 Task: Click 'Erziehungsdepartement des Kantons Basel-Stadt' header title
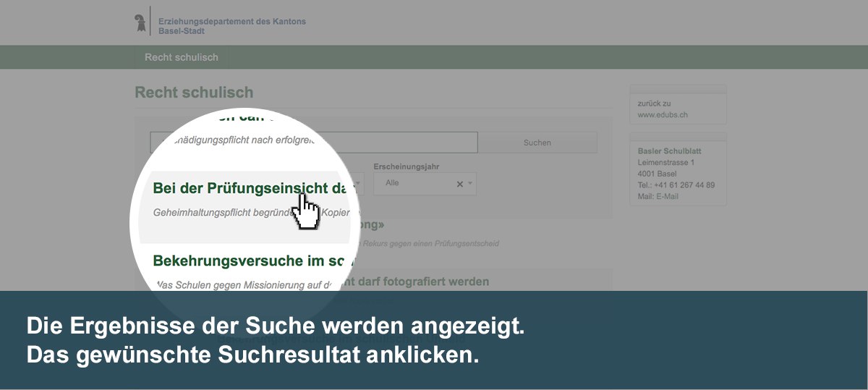tap(231, 26)
